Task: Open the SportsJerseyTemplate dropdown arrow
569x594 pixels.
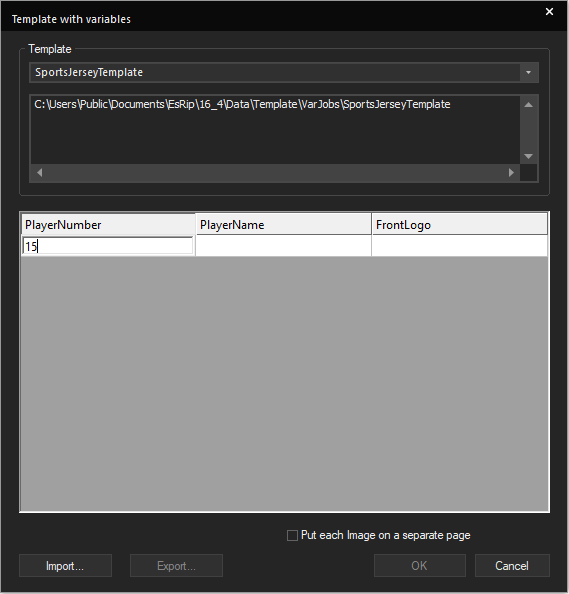Action: (x=528, y=72)
